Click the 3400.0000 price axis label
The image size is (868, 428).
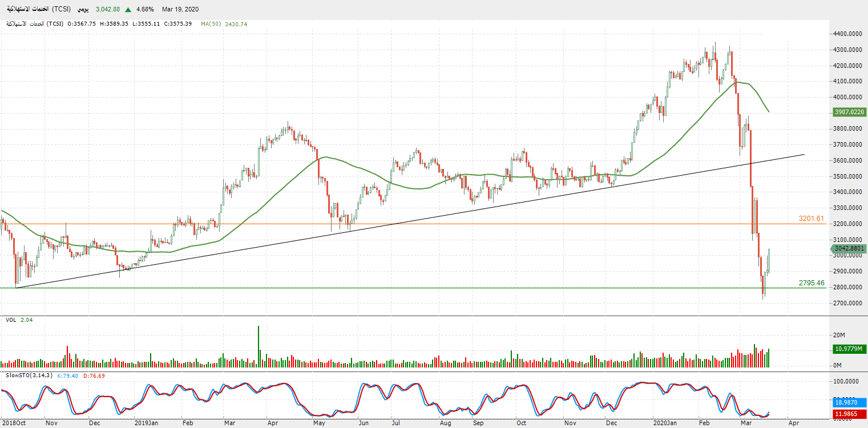click(x=847, y=192)
